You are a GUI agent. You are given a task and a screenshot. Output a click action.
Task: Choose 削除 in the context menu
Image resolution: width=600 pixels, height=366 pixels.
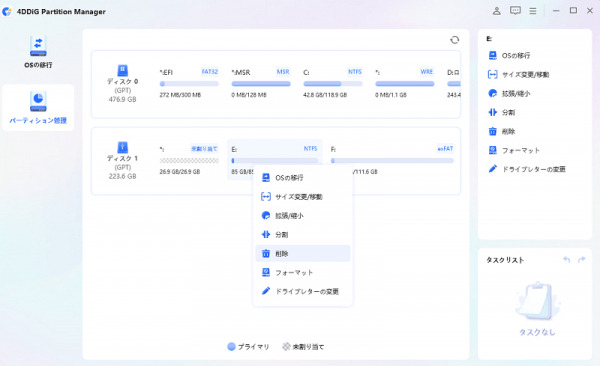point(303,253)
